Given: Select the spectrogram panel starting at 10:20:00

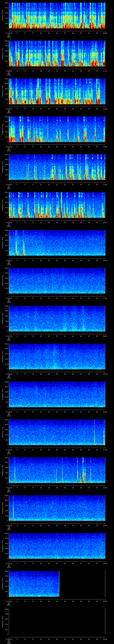Looking at the screenshot, I should point(57,53).
